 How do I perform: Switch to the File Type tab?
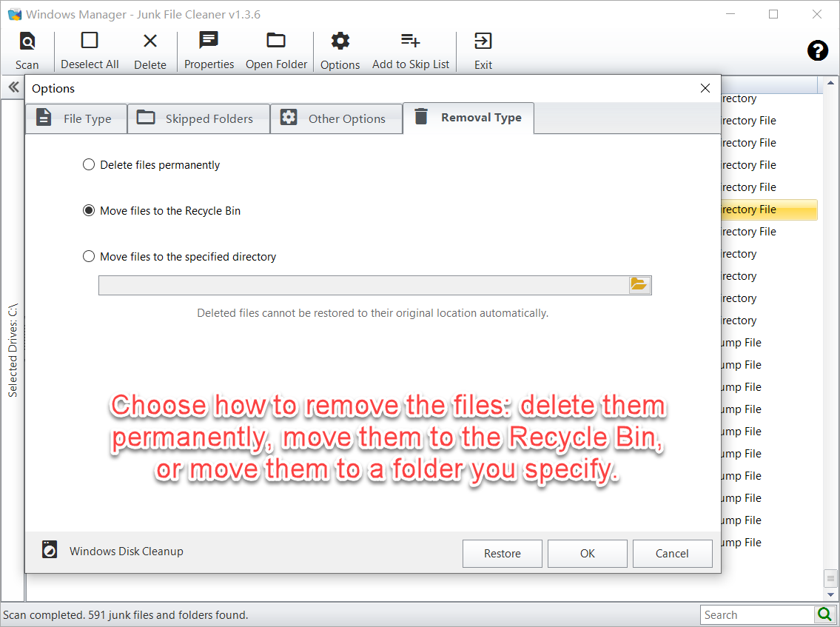(x=76, y=118)
